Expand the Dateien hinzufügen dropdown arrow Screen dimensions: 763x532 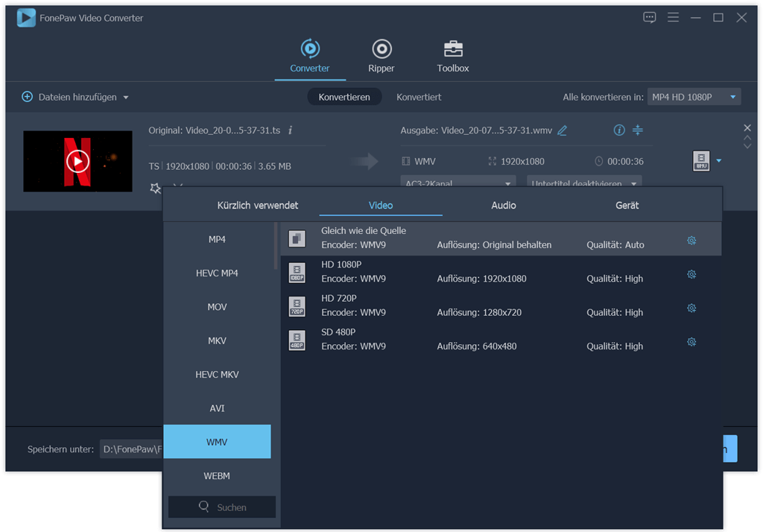126,98
